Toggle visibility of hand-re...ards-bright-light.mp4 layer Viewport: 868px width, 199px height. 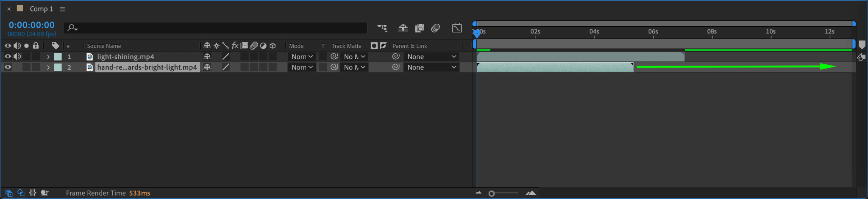point(8,67)
